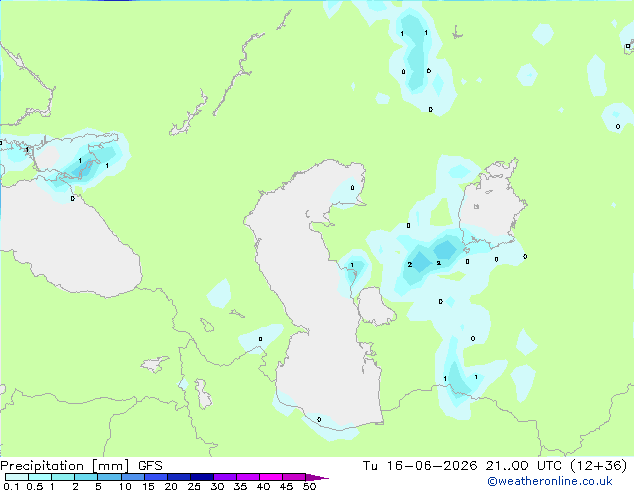The height and width of the screenshot is (490, 634).
Task: Pick the 45–50 mm legend swatch
Action: (x=294, y=477)
